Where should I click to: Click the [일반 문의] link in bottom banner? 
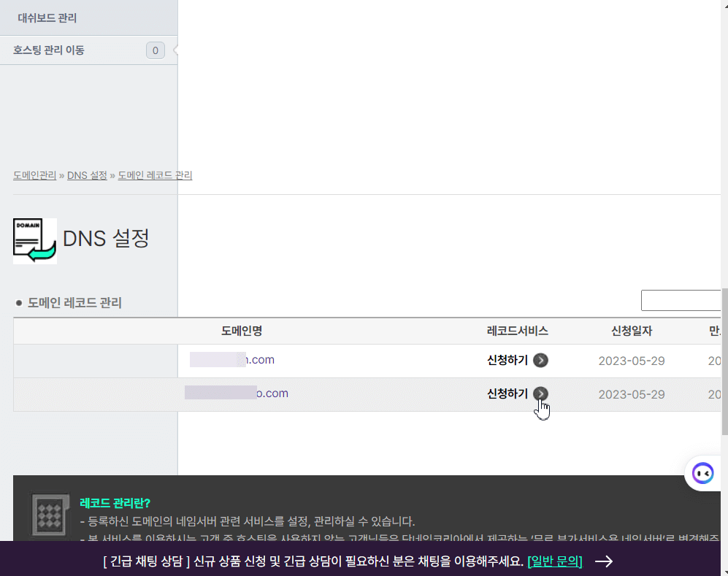click(553, 561)
